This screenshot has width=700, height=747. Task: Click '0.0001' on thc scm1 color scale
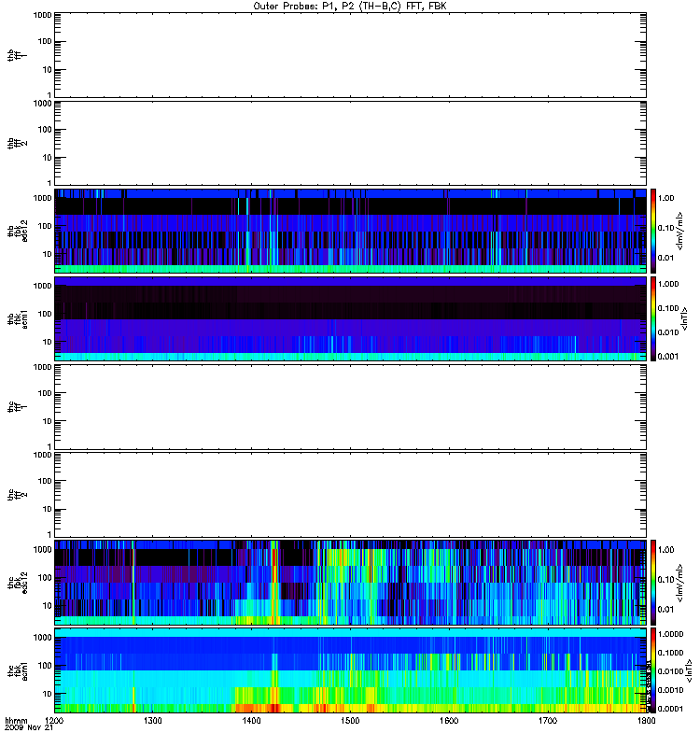coord(670,709)
